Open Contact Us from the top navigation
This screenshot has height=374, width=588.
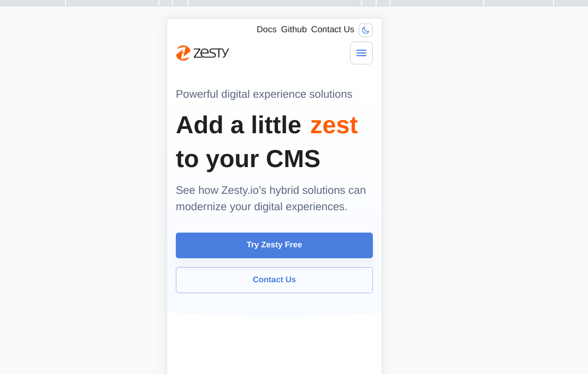(x=332, y=29)
